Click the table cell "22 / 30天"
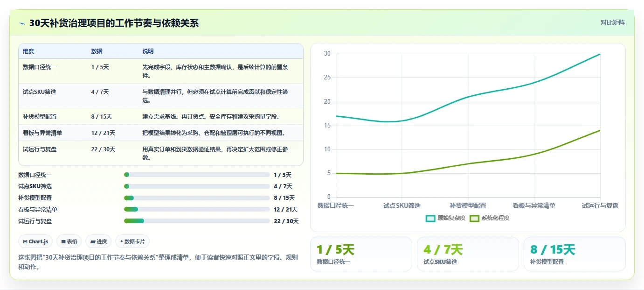The height and width of the screenshot is (290, 644). 103,149
